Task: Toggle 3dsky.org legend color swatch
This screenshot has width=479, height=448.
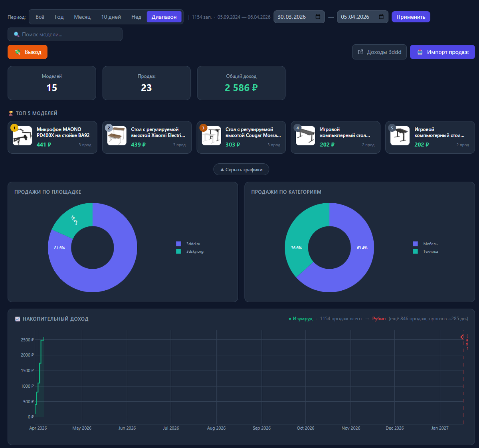Action: coord(178,252)
